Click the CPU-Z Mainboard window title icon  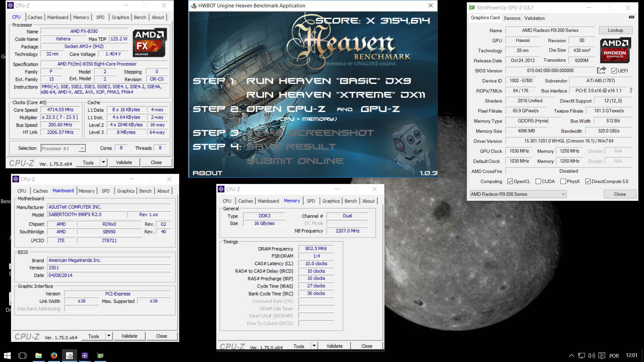coord(16,179)
